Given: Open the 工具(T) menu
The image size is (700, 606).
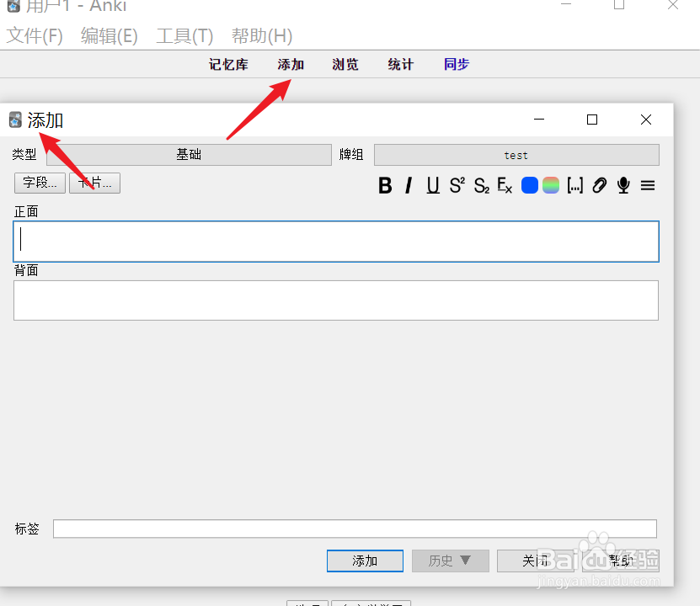Looking at the screenshot, I should 184,35.
